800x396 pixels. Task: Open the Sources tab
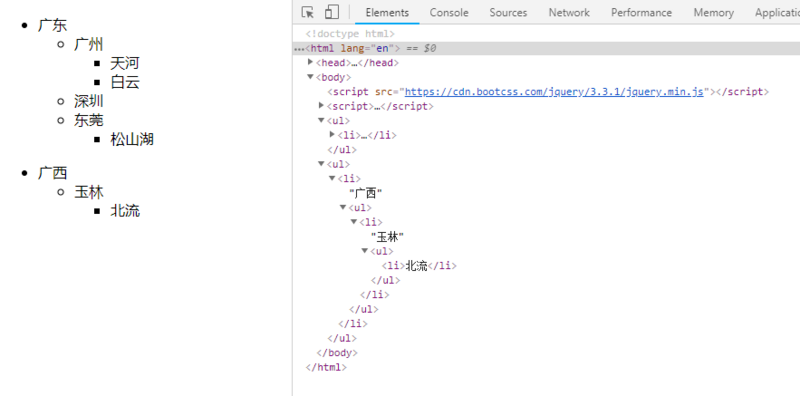click(508, 12)
